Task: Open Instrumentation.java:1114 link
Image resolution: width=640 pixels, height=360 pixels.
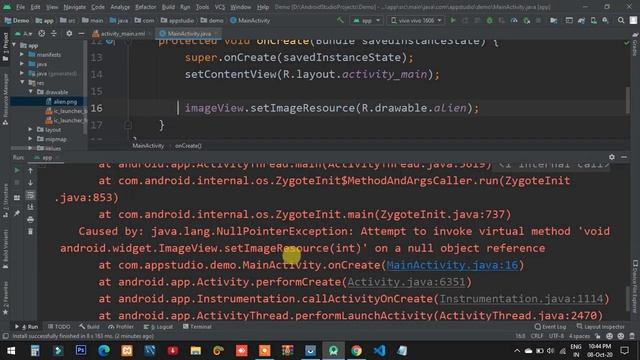Action: pos(521,299)
